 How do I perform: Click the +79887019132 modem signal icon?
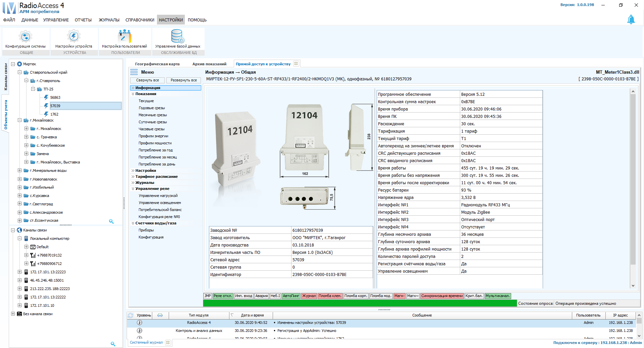[x=33, y=255]
